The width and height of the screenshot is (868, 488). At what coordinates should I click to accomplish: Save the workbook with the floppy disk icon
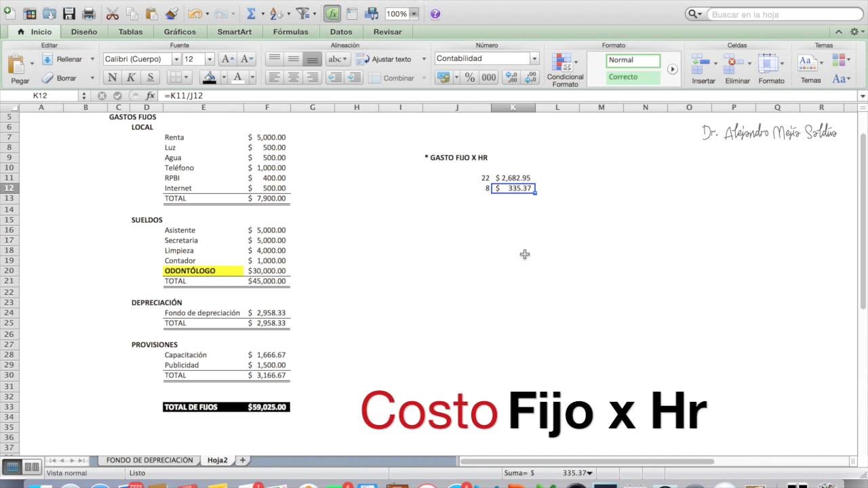(x=69, y=14)
